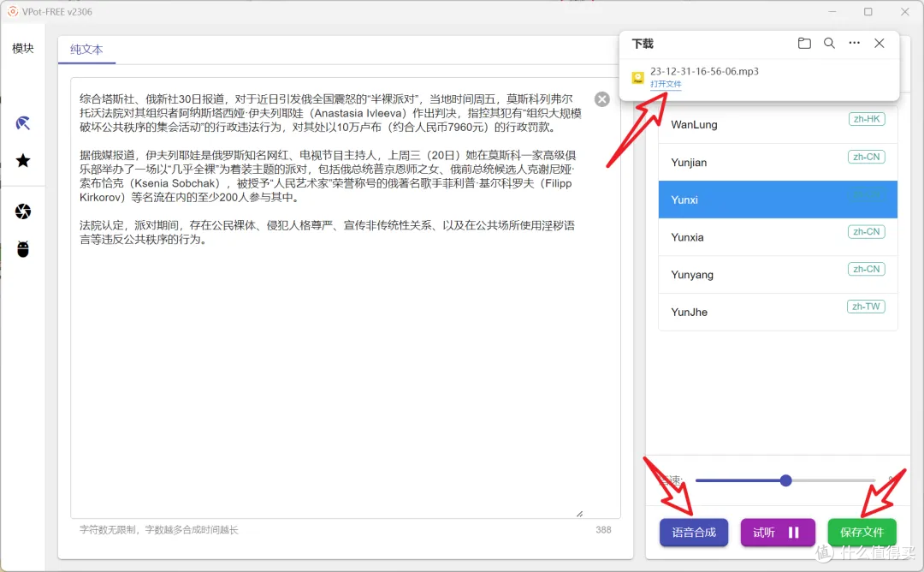Click the 388 character count
Image resolution: width=924 pixels, height=572 pixels.
click(x=603, y=529)
